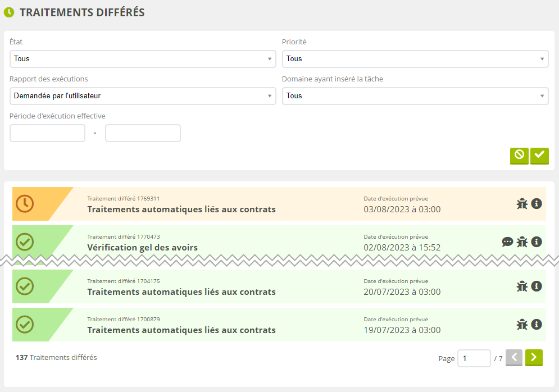Show info for task 1704175
Viewport: 559px width, 392px height.
(x=537, y=286)
